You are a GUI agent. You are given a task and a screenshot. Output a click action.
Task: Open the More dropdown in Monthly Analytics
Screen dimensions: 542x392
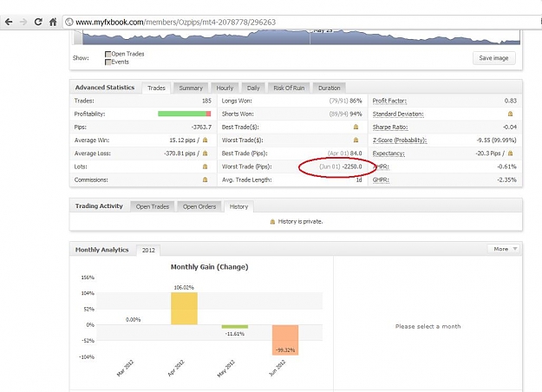click(x=504, y=249)
